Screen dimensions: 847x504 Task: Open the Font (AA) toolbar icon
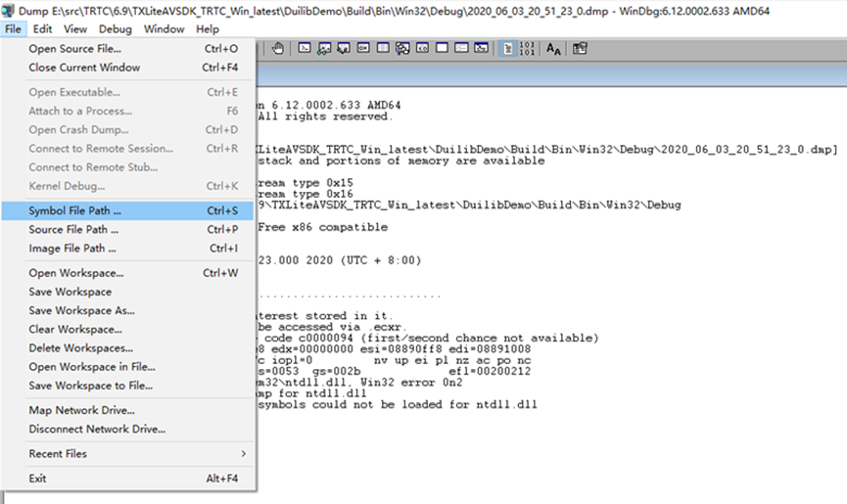point(553,49)
